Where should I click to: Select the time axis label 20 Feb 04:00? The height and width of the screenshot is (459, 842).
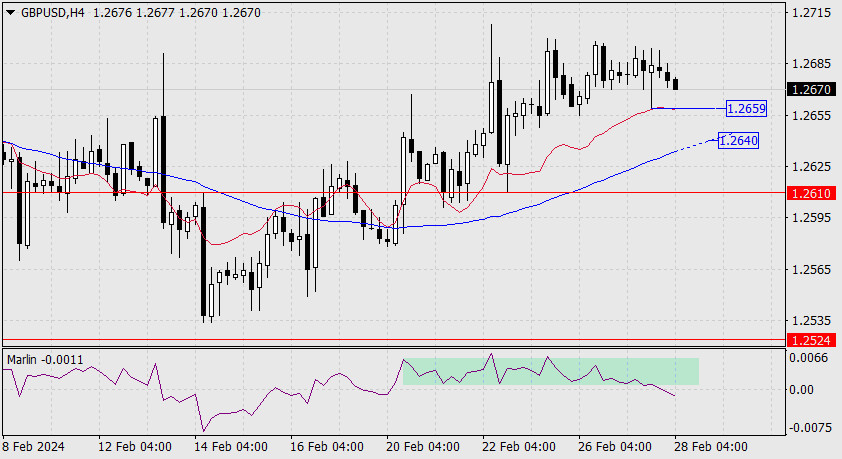click(423, 447)
